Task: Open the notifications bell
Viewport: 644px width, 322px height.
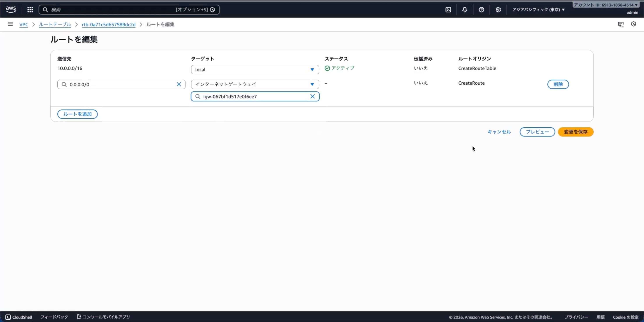Action: coord(465,9)
